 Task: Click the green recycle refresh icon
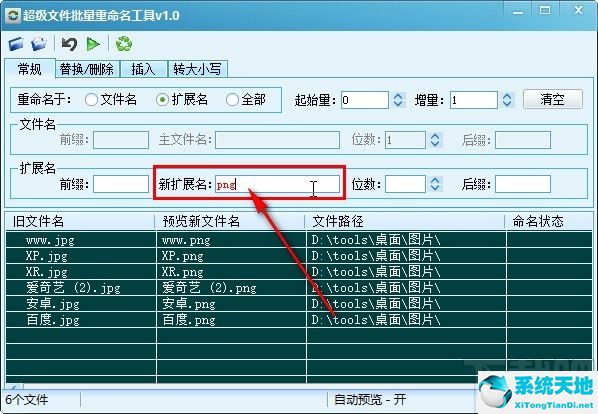tap(124, 44)
